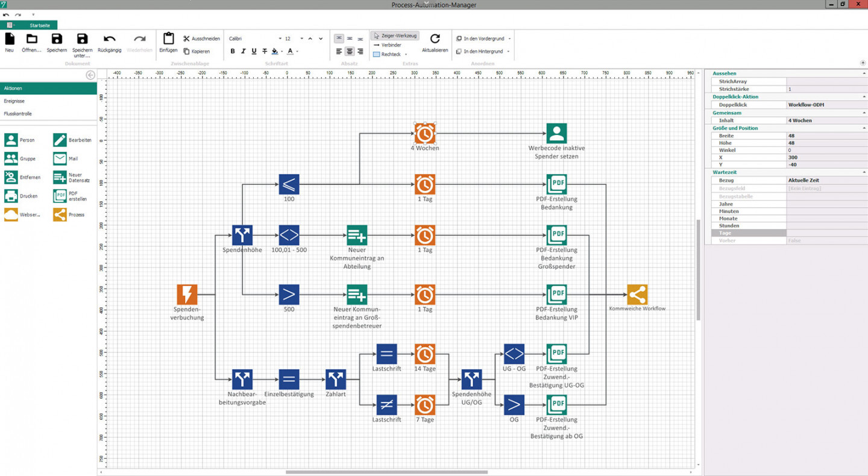Pick the Webservice action icon
The image size is (868, 476).
(x=11, y=215)
